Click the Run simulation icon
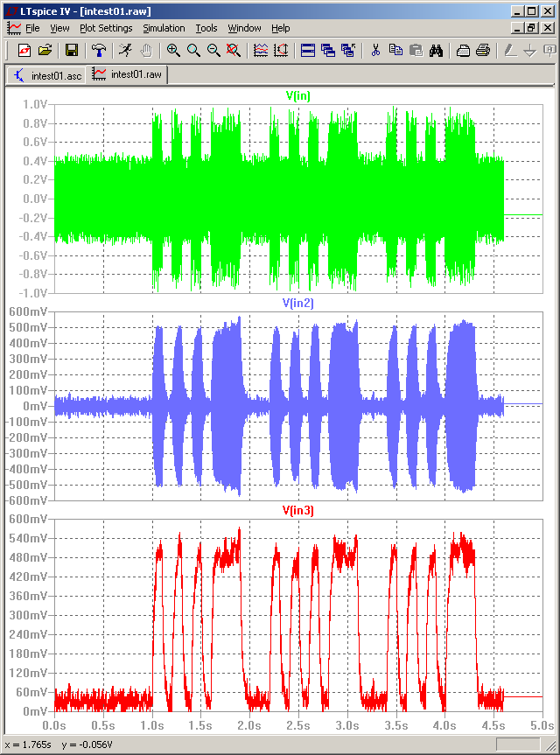Viewport: 560px width, 755px height. (125, 51)
